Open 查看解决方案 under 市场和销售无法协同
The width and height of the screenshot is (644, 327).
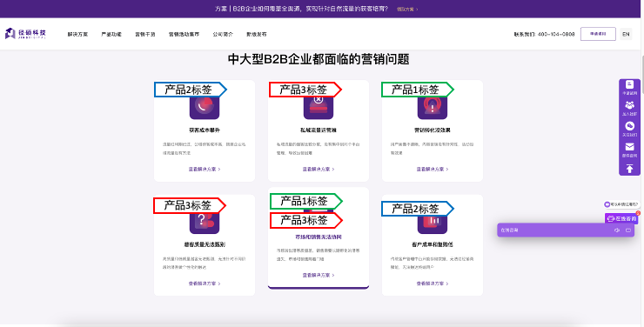(x=319, y=276)
